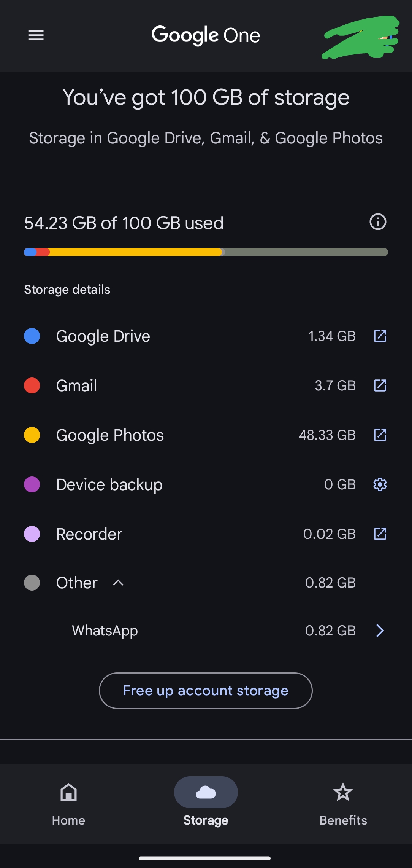Open Google Drive external link icon

coord(380,336)
